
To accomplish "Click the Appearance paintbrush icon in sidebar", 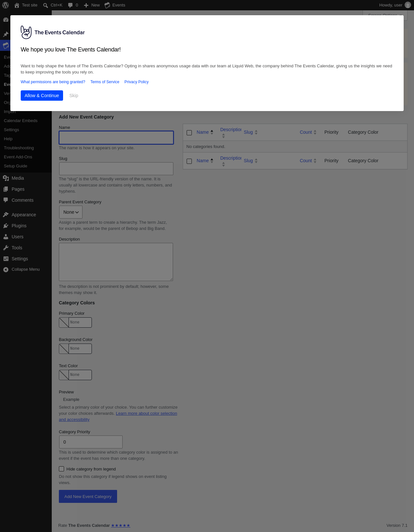I will point(6,215).
